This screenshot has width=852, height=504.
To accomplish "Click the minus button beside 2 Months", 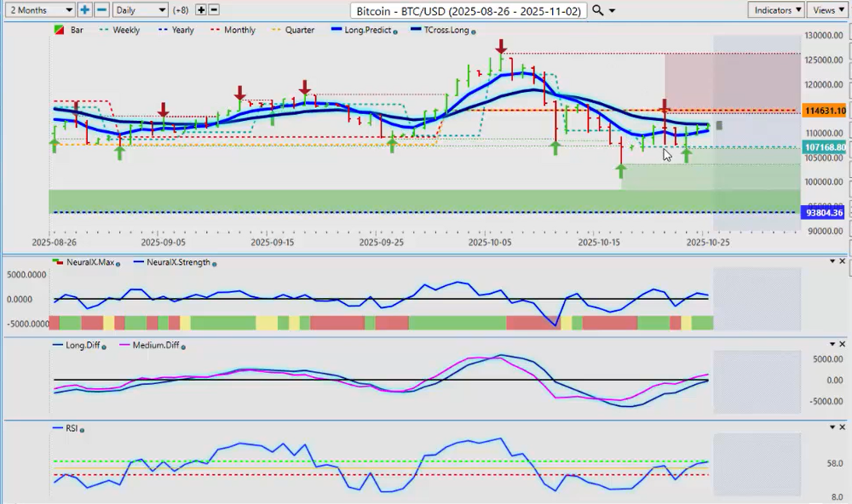I will [x=101, y=9].
